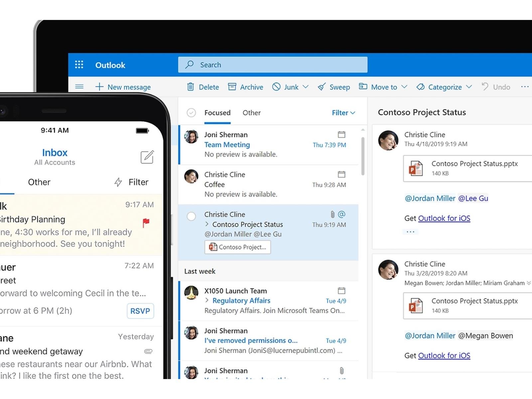Screen dimensions: 532x399
Task: Click PowerPoint icon of attachment from 3/28
Action: point(416,306)
